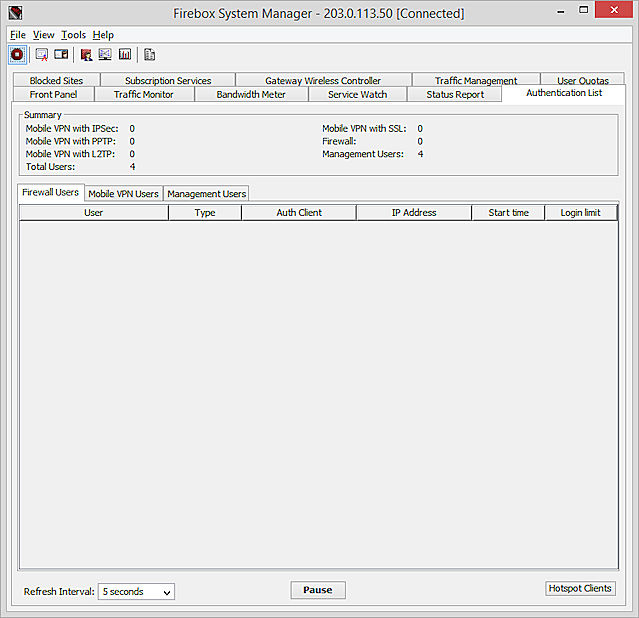This screenshot has width=639, height=618.
Task: Open Performance Console bar chart icon
Action: [x=125, y=54]
